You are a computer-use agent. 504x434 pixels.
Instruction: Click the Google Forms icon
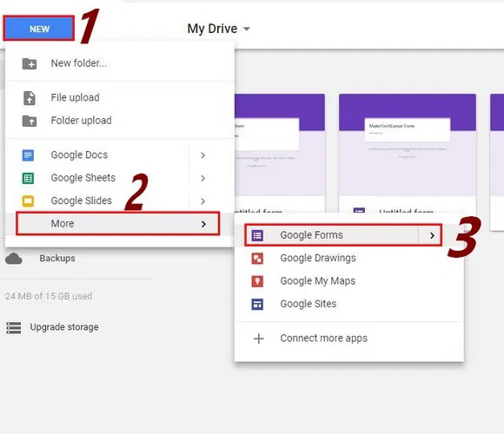pyautogui.click(x=257, y=235)
